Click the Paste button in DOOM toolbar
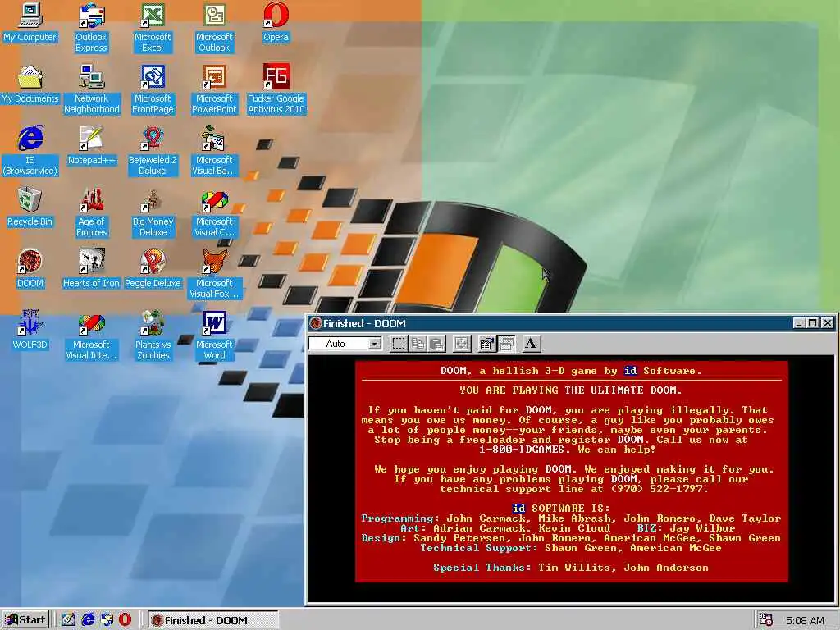This screenshot has width=840, height=630. click(x=437, y=344)
